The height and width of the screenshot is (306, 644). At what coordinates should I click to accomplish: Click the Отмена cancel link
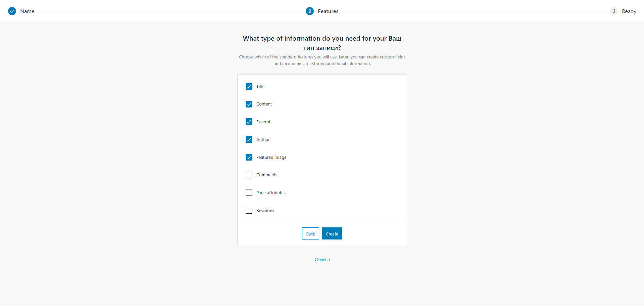322,259
